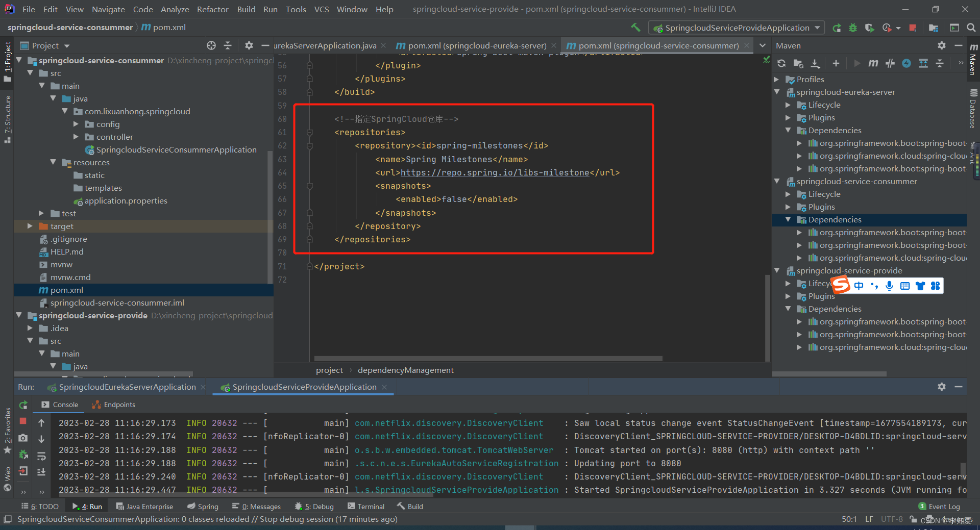980x530 pixels.
Task: Click the UTF-8 encoding in status bar
Action: click(891, 519)
